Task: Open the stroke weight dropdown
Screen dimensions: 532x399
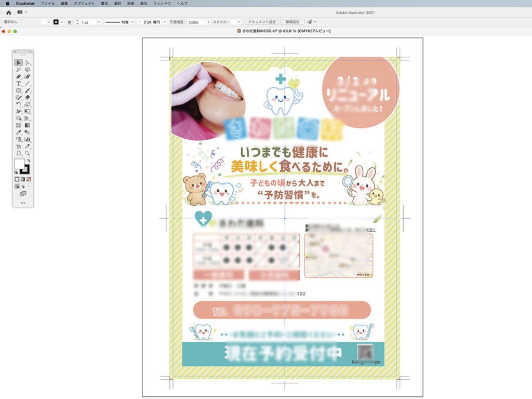Action: (x=99, y=22)
